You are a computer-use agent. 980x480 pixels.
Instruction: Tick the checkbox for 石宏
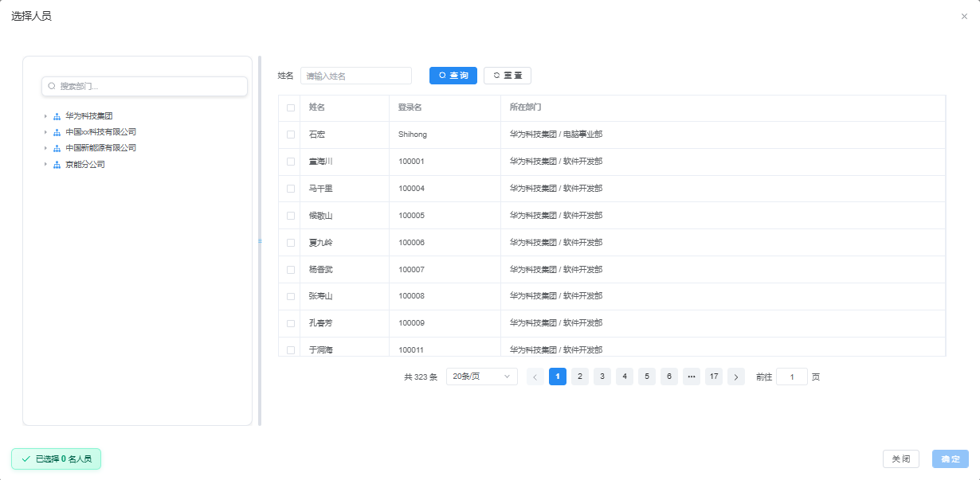coord(291,135)
